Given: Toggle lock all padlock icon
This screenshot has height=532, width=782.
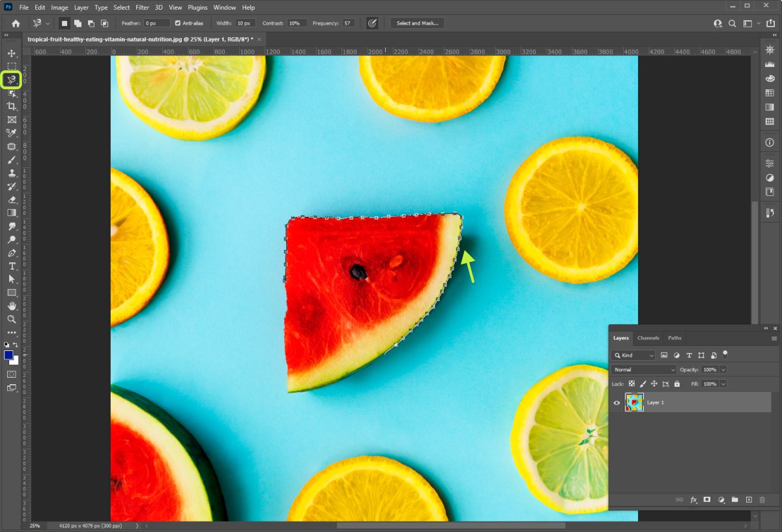Looking at the screenshot, I should tap(676, 384).
